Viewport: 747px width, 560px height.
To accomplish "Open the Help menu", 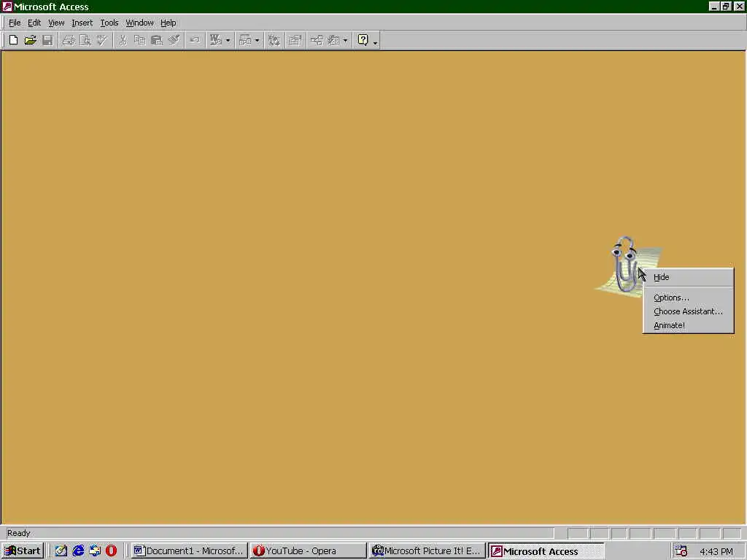I will pos(169,23).
